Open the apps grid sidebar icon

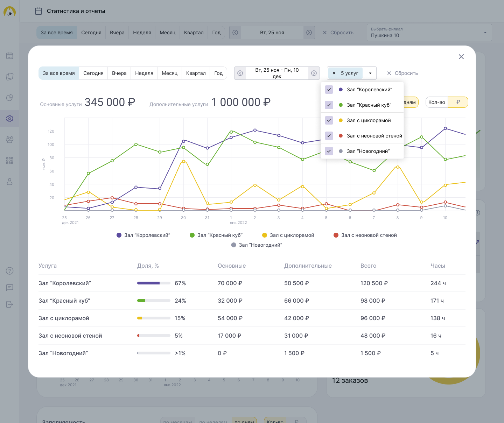10,161
